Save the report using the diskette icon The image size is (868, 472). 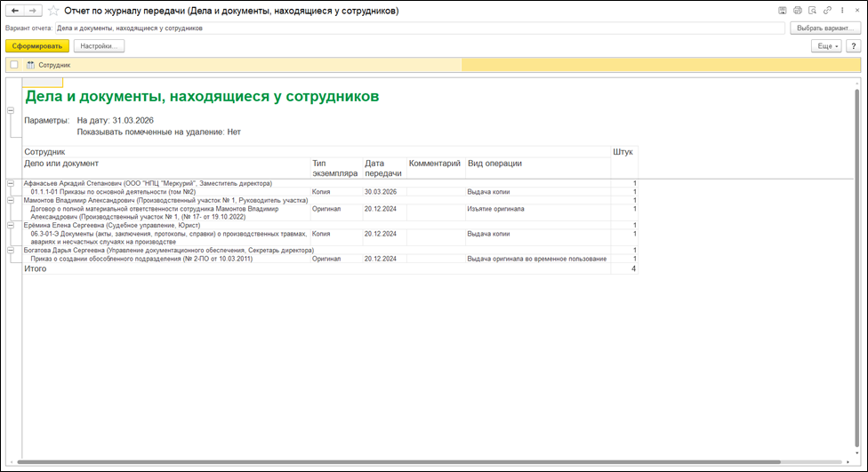point(782,11)
